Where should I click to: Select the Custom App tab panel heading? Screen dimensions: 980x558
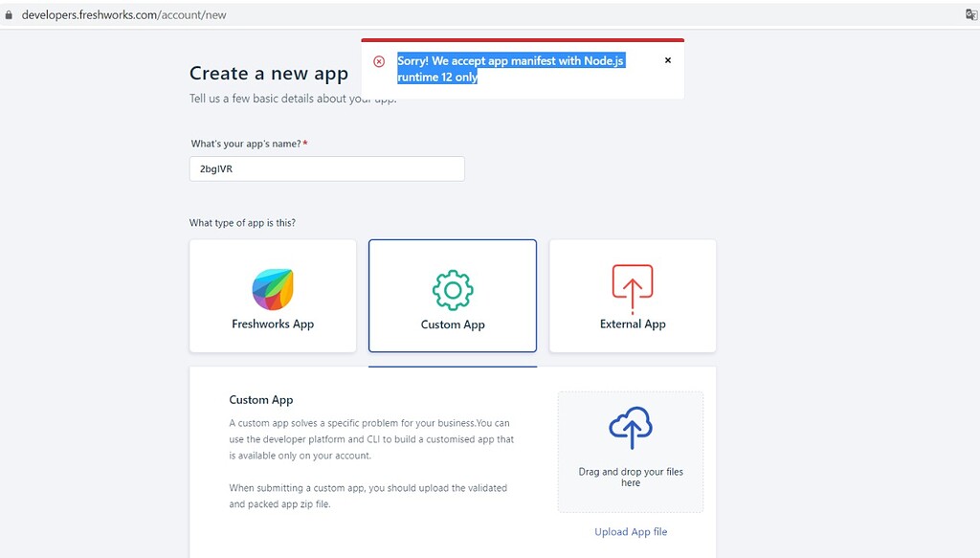261,399
